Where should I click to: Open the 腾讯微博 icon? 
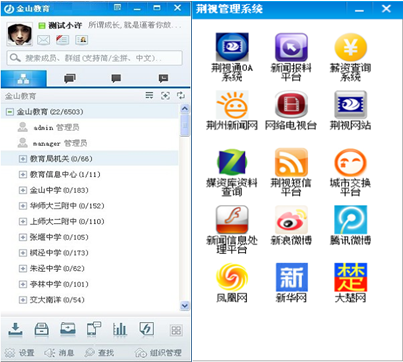350,220
